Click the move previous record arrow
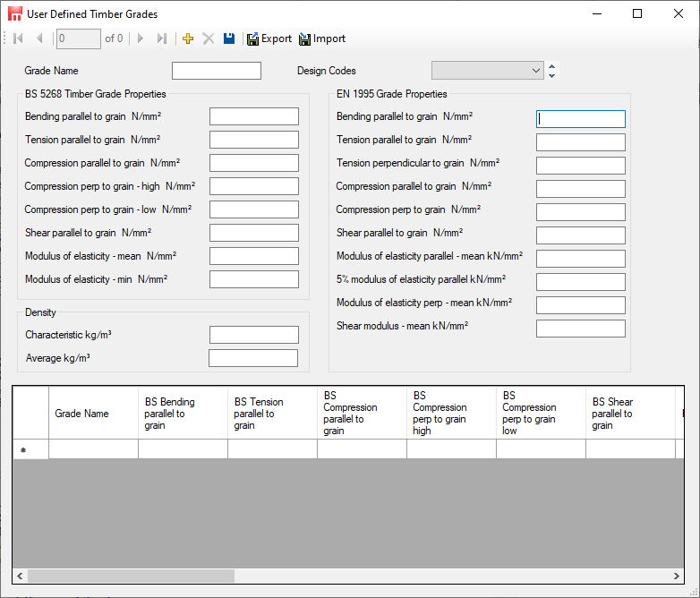700x598 pixels. point(39,38)
